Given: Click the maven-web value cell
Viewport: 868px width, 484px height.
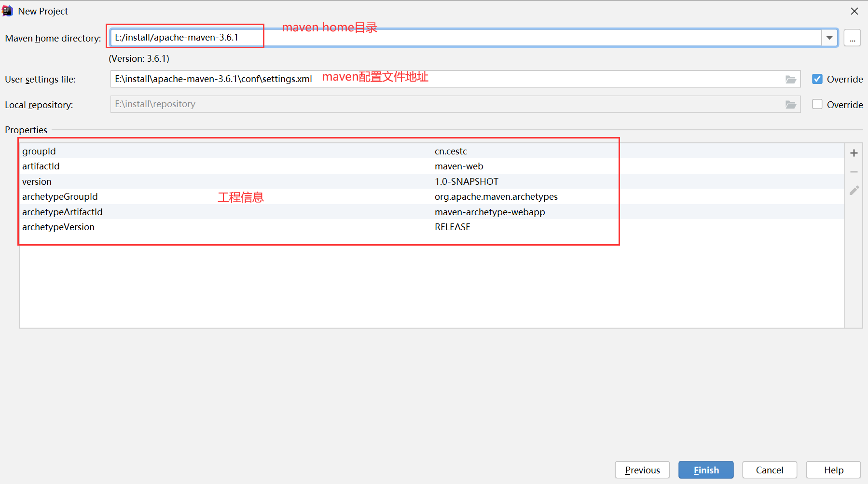Looking at the screenshot, I should coord(459,166).
